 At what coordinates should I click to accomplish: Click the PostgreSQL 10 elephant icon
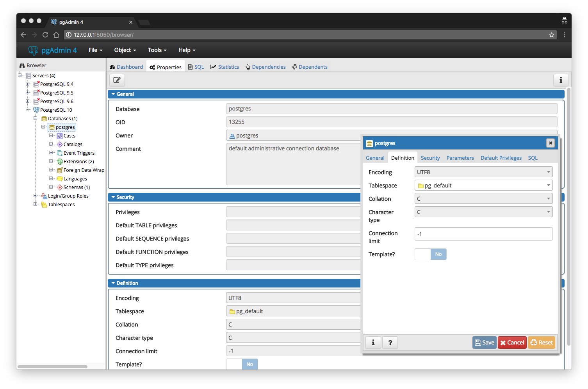[x=36, y=110]
